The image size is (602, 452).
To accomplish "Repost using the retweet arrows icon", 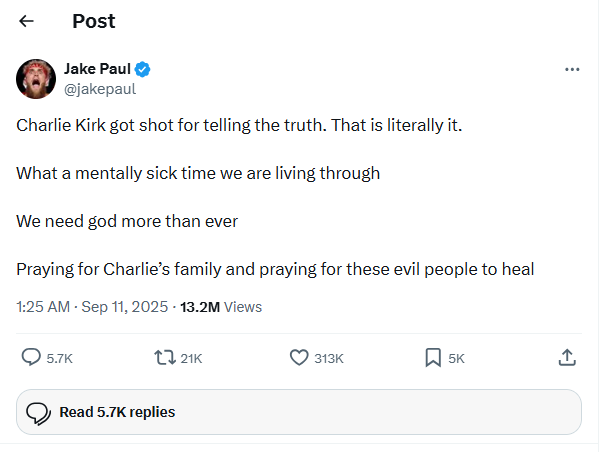I will click(x=163, y=357).
